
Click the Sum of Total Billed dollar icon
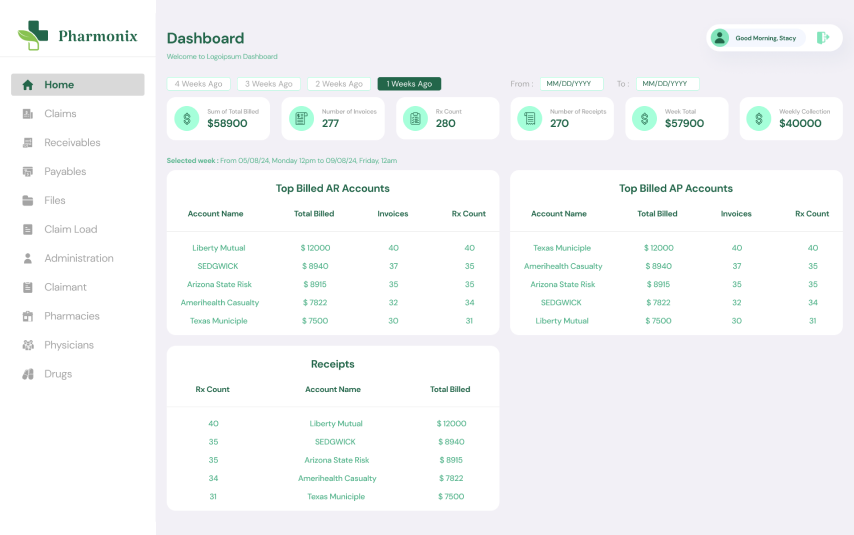click(x=187, y=118)
